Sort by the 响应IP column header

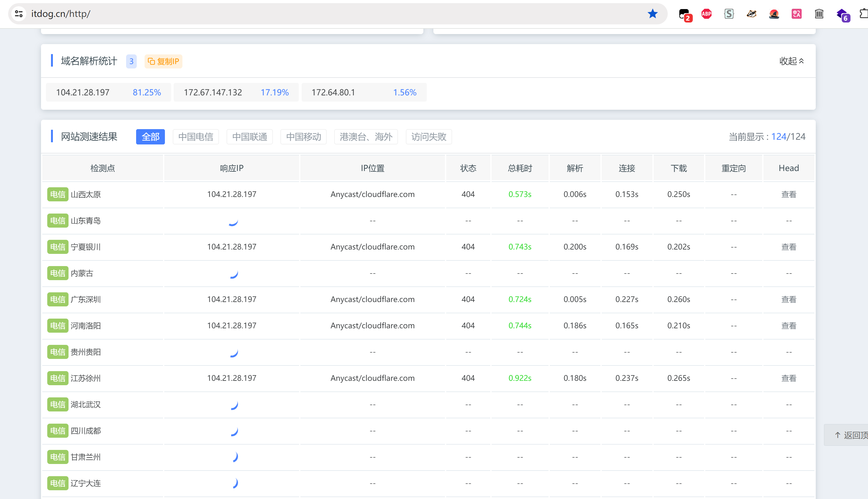pyautogui.click(x=232, y=168)
